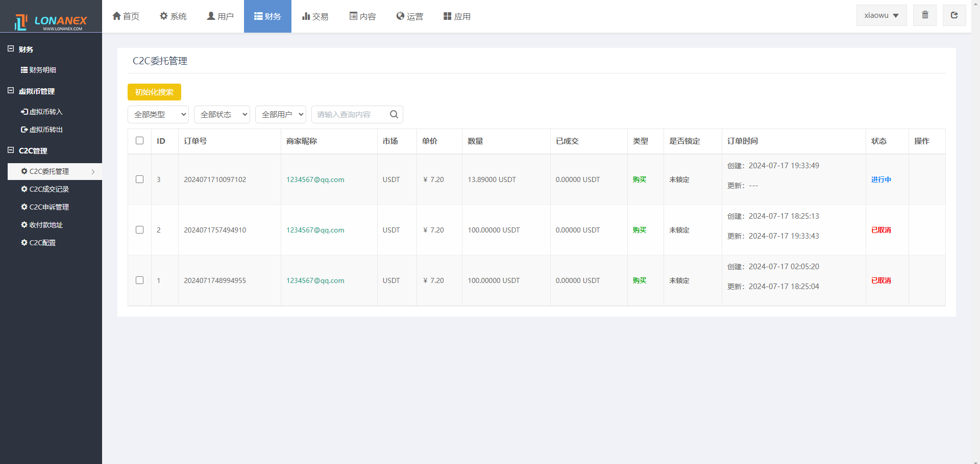Click the LONANEX logo
Viewport: 980px width, 464px height.
(x=51, y=21)
